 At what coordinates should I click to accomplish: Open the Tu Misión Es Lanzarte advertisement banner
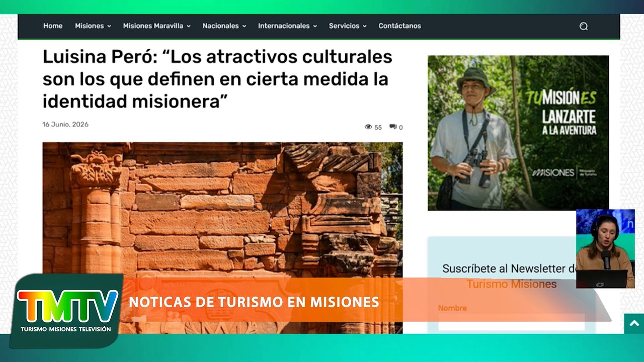(x=518, y=133)
